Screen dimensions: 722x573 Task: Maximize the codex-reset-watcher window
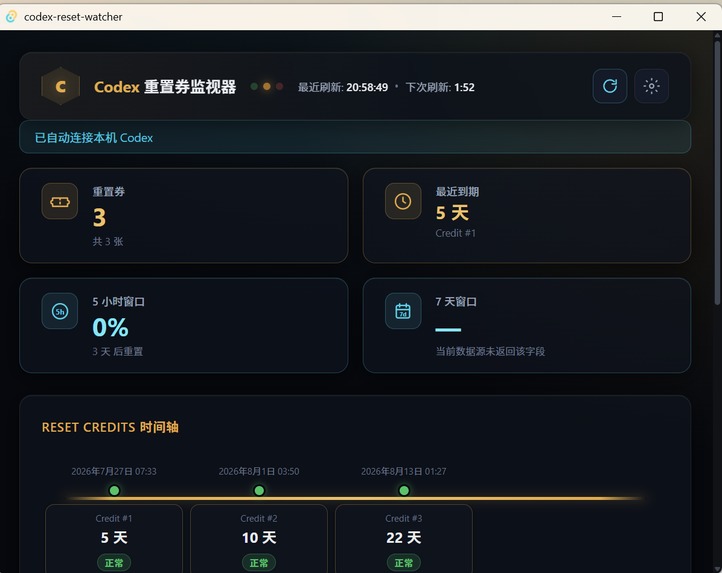pos(658,17)
